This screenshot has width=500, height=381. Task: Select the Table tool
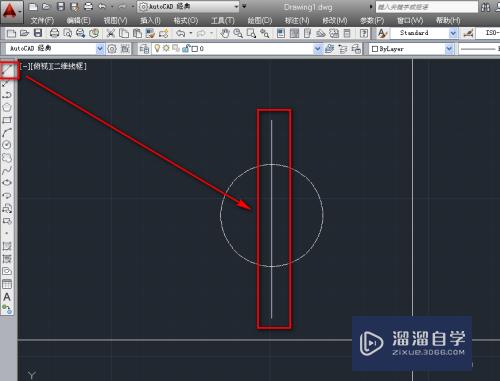coord(7,284)
